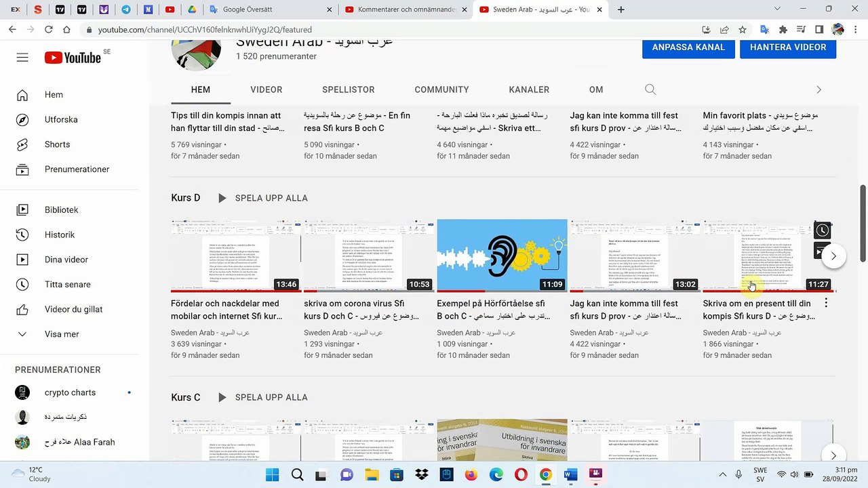Open Microsoft Word from the taskbar
The height and width of the screenshot is (488, 868).
pyautogui.click(x=570, y=474)
